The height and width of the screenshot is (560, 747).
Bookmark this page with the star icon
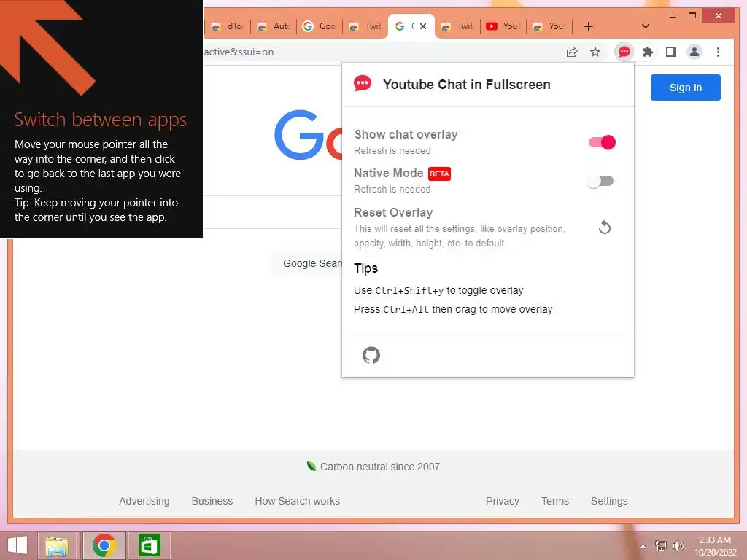[595, 52]
